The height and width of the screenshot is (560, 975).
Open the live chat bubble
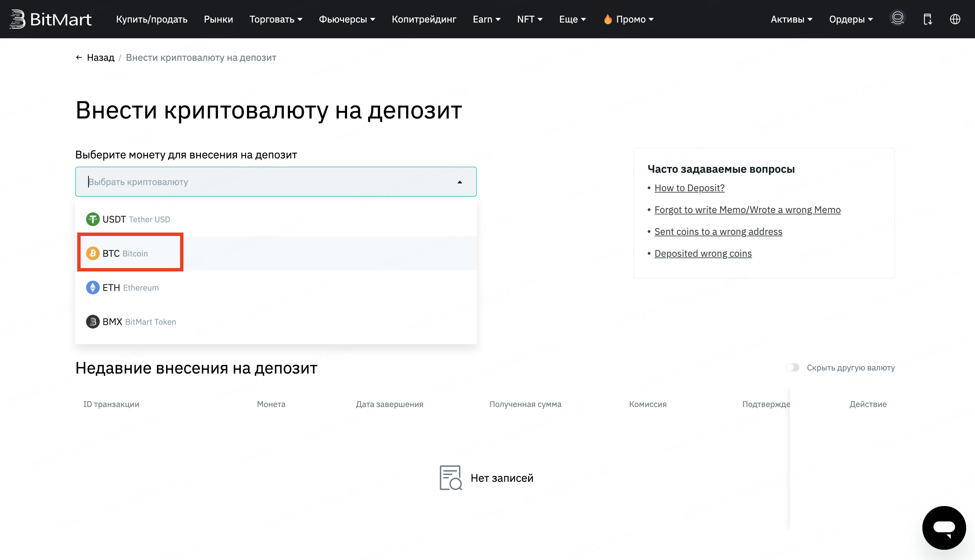[x=944, y=528]
